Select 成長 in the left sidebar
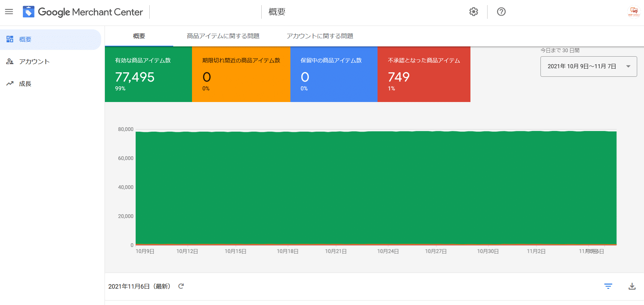 (x=51, y=84)
